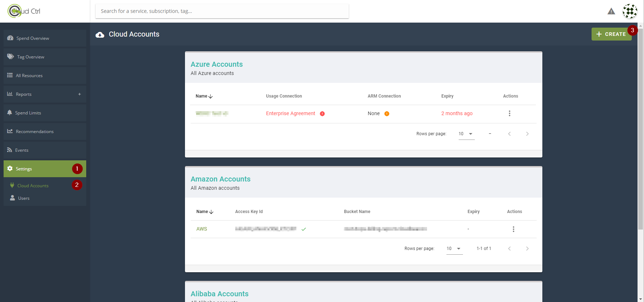Go to Recommendations in the sidebar
This screenshot has width=644, height=302.
pyautogui.click(x=34, y=132)
